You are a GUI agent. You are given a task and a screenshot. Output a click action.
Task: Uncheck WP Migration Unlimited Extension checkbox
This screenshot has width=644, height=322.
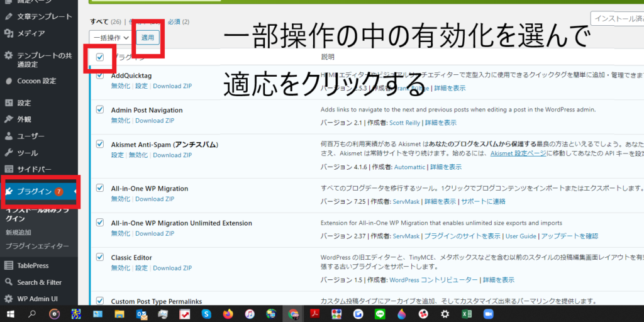(x=100, y=222)
